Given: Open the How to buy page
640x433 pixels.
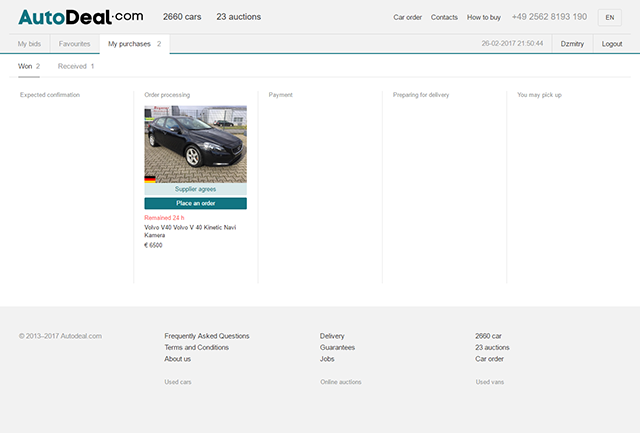Looking at the screenshot, I should click(484, 17).
